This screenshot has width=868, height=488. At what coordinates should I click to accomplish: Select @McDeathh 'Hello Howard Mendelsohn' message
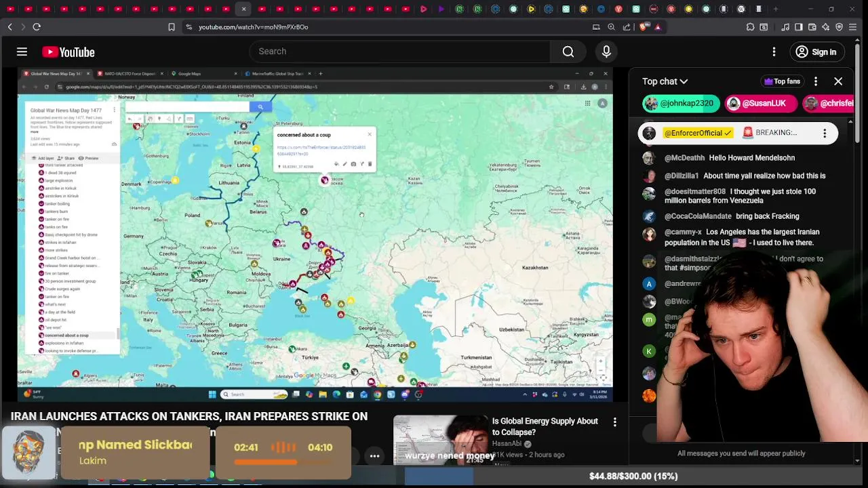click(x=739, y=158)
